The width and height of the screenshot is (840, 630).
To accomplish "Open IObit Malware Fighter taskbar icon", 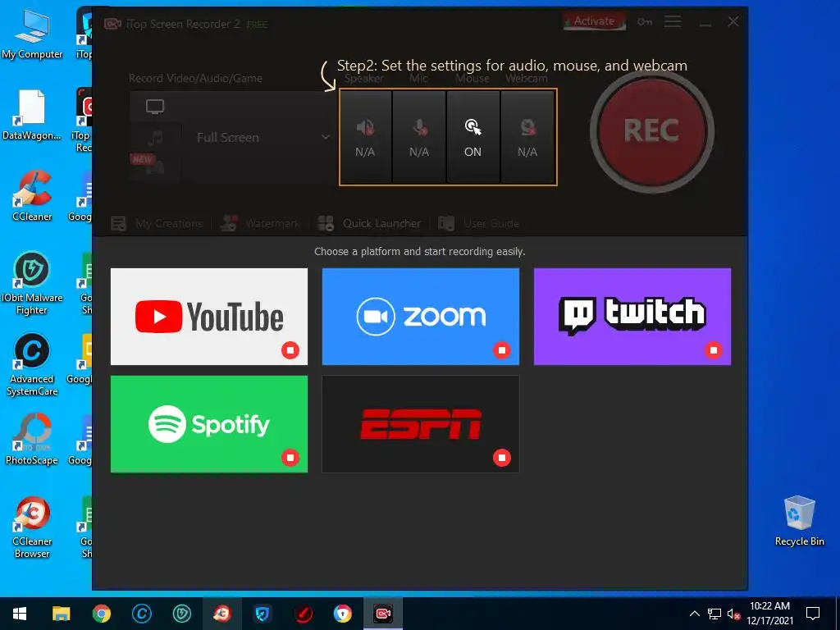I will click(182, 614).
